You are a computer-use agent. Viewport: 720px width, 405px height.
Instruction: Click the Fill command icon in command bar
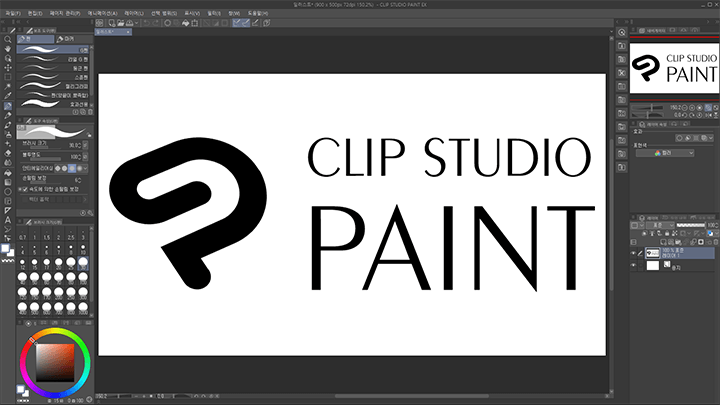click(x=186, y=22)
